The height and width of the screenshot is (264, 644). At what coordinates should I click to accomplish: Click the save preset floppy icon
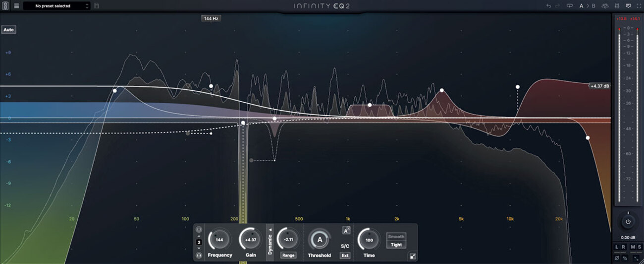[x=96, y=6]
